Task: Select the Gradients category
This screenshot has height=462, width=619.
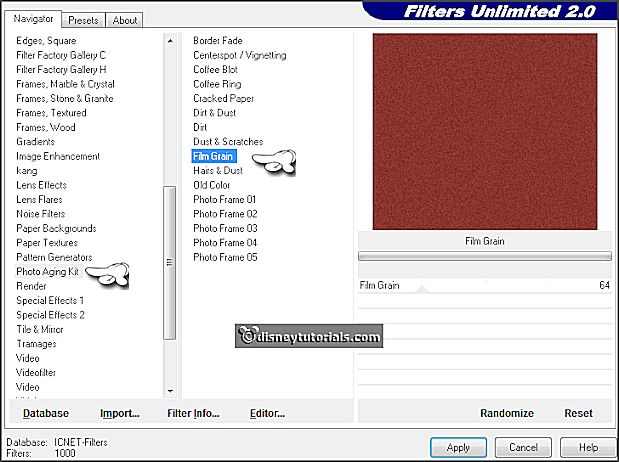Action: 36,142
